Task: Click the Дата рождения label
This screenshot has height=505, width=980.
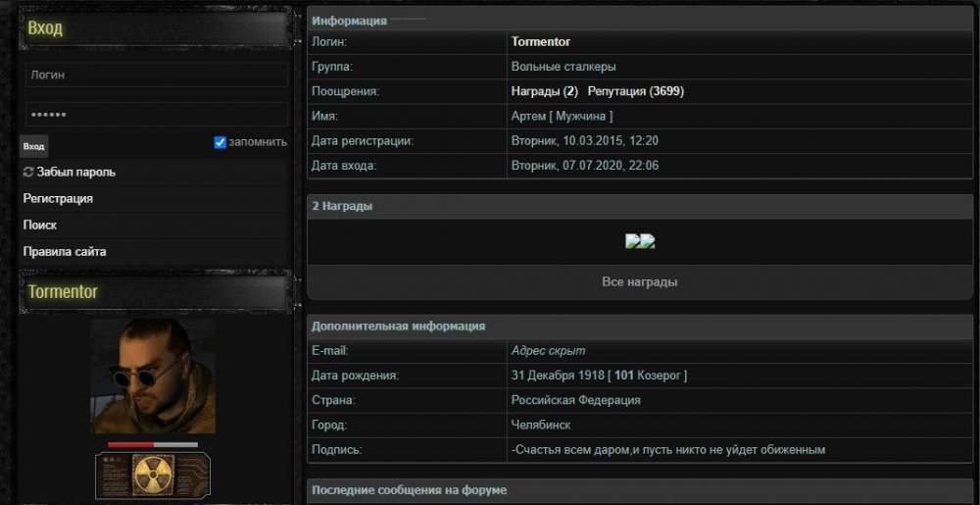Action: point(356,376)
